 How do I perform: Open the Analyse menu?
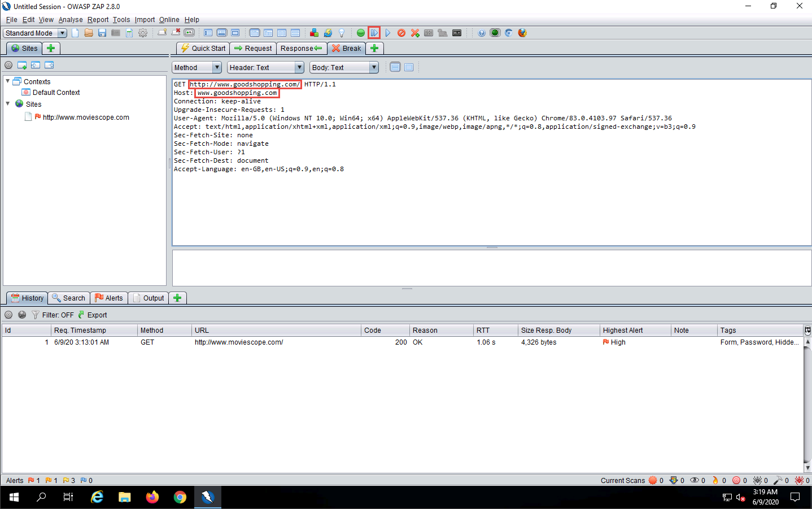point(71,20)
